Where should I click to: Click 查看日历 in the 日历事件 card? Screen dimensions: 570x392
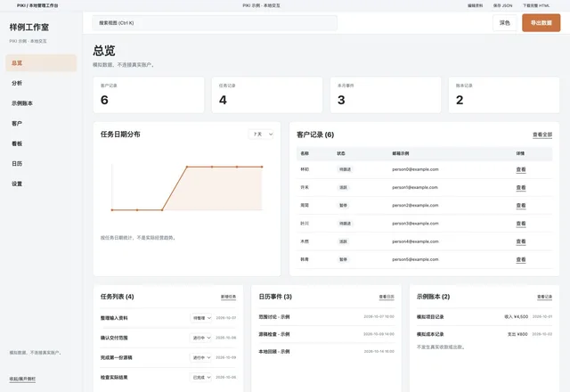pos(387,297)
